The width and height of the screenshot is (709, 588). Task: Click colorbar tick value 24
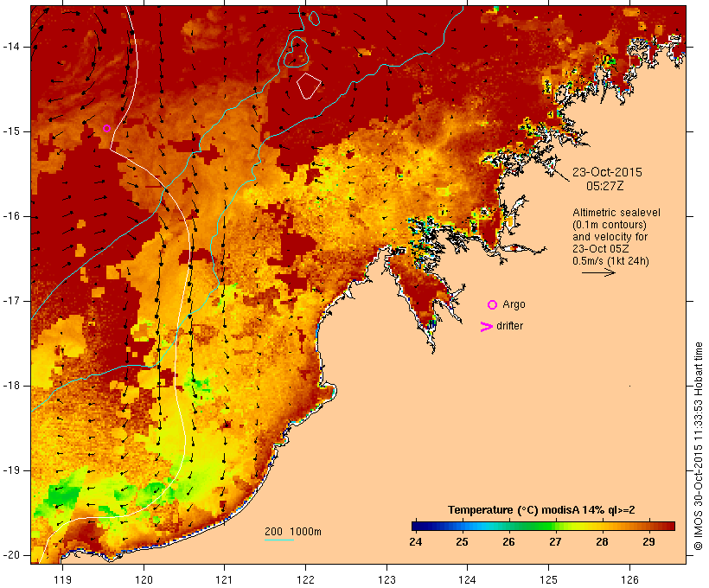tap(416, 542)
